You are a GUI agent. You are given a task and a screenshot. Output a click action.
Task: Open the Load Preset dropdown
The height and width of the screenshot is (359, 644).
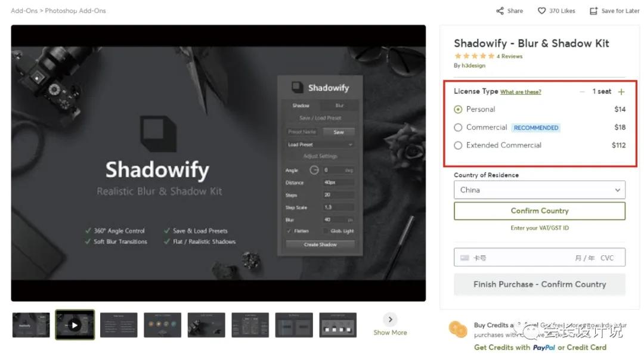coord(320,145)
